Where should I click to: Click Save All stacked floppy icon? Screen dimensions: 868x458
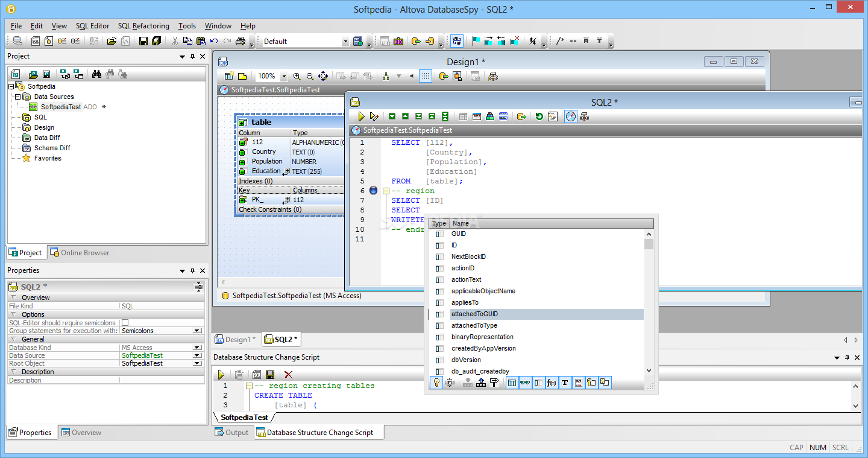pos(156,41)
